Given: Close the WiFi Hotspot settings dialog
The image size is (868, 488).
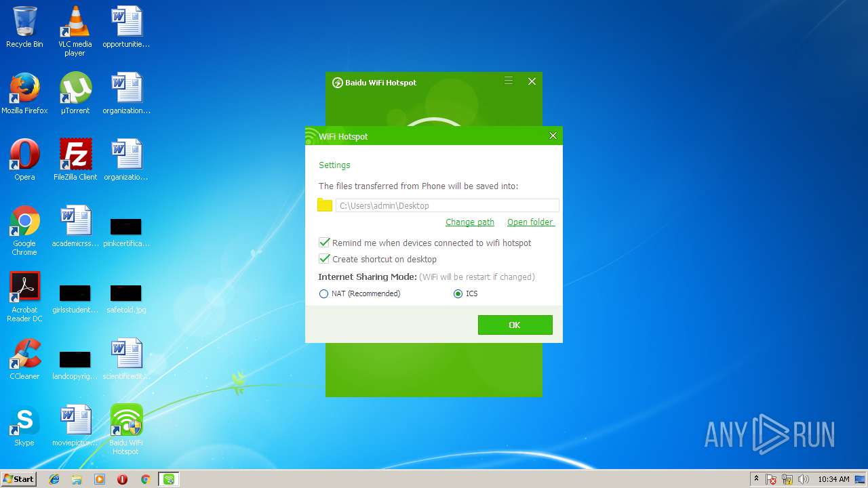Looking at the screenshot, I should coord(553,136).
